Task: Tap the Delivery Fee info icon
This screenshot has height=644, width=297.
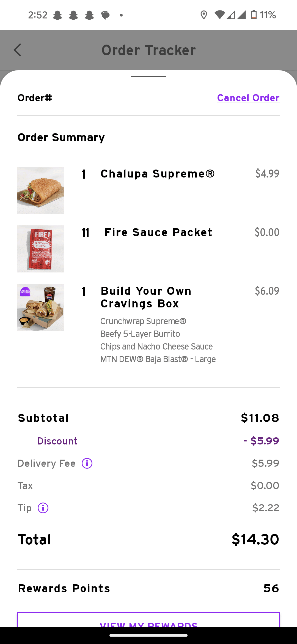Action: 87,463
